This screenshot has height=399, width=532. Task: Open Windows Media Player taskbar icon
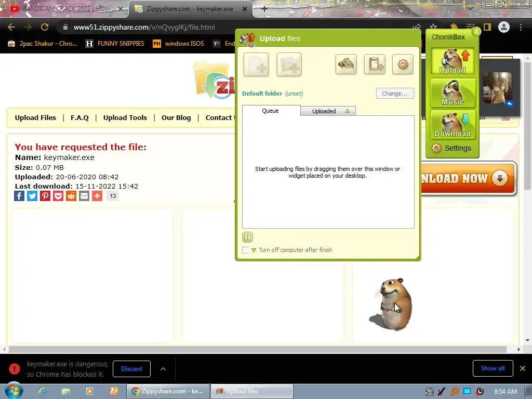click(89, 391)
